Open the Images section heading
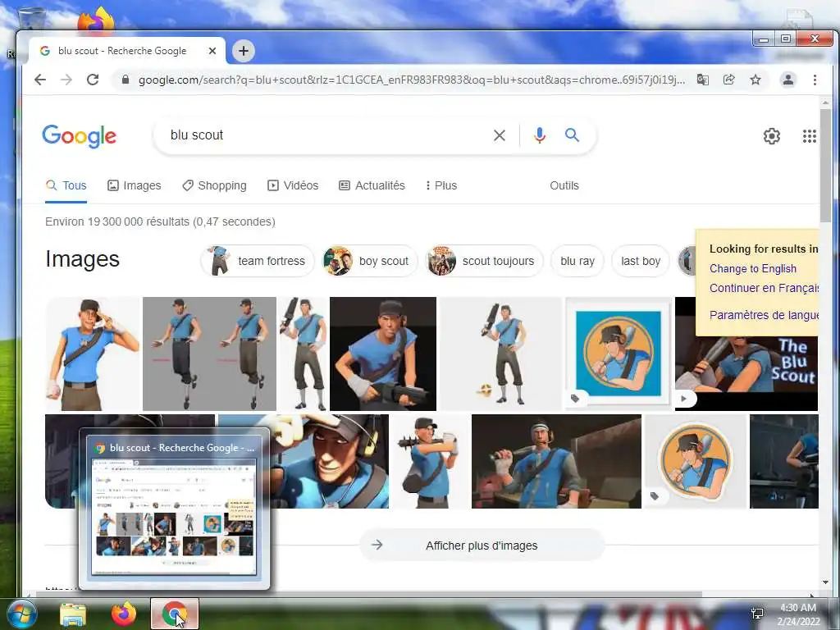 click(x=82, y=259)
